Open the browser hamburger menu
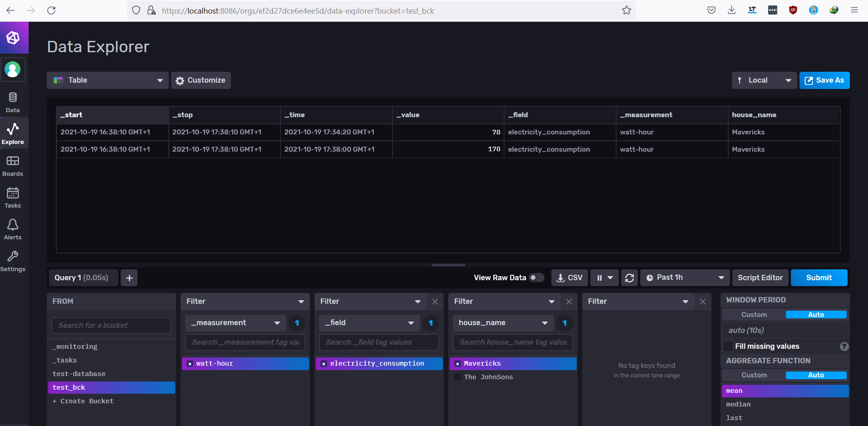Screen dimensions: 868x426 point(854,10)
